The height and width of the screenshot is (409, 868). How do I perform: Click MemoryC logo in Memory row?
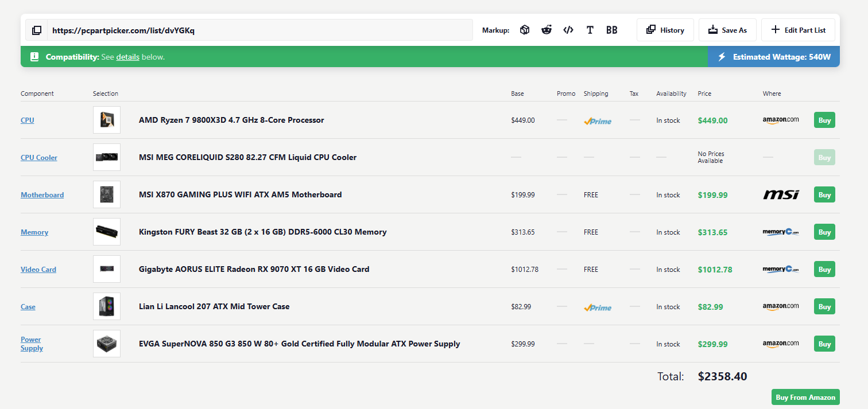tap(781, 232)
